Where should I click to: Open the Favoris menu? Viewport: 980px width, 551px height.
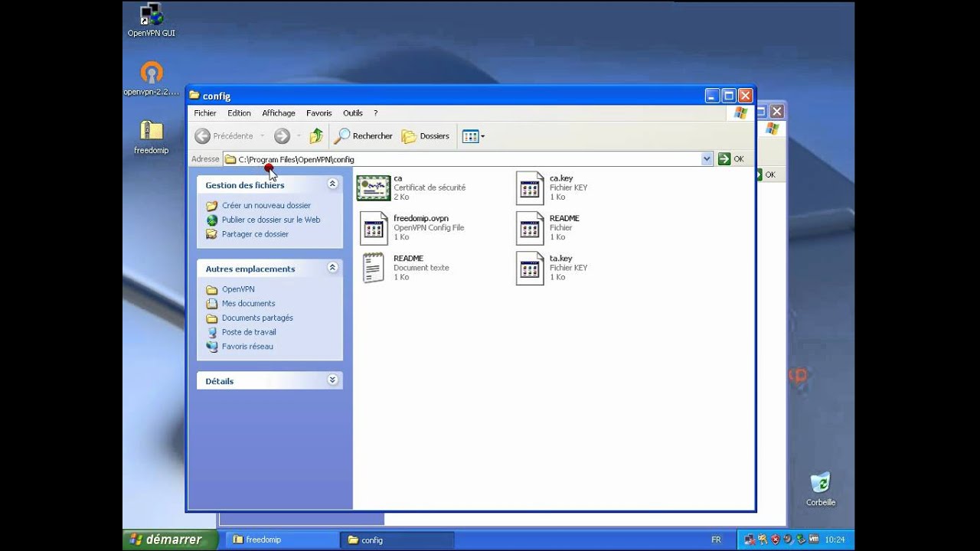319,113
